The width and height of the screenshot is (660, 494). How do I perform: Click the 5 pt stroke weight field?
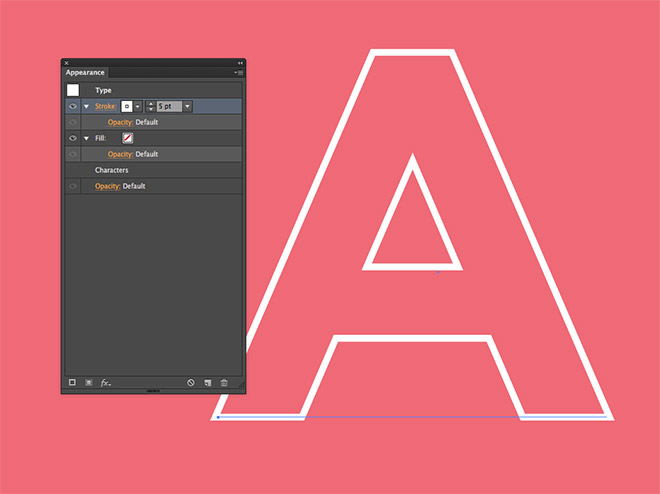169,106
